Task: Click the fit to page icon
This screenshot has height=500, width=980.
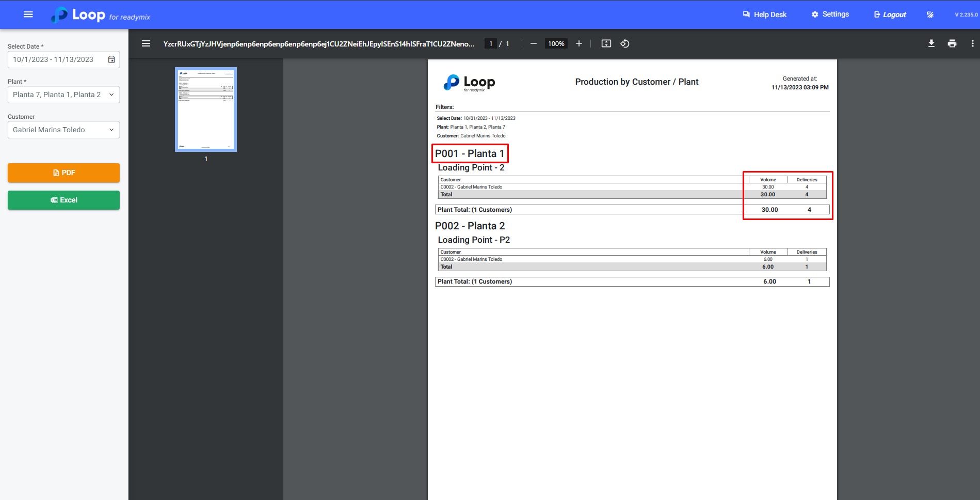Action: pos(606,44)
